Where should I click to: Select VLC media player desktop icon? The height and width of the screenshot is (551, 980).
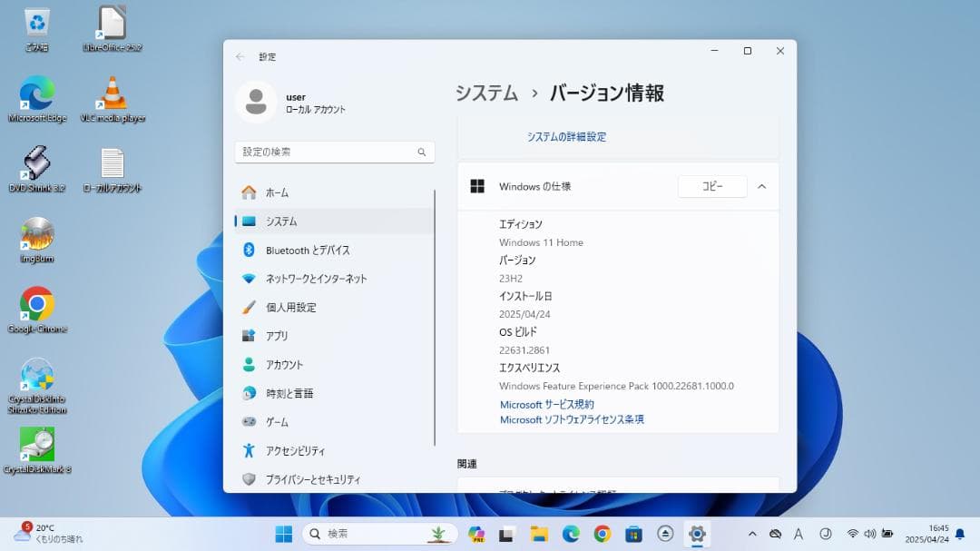113,99
